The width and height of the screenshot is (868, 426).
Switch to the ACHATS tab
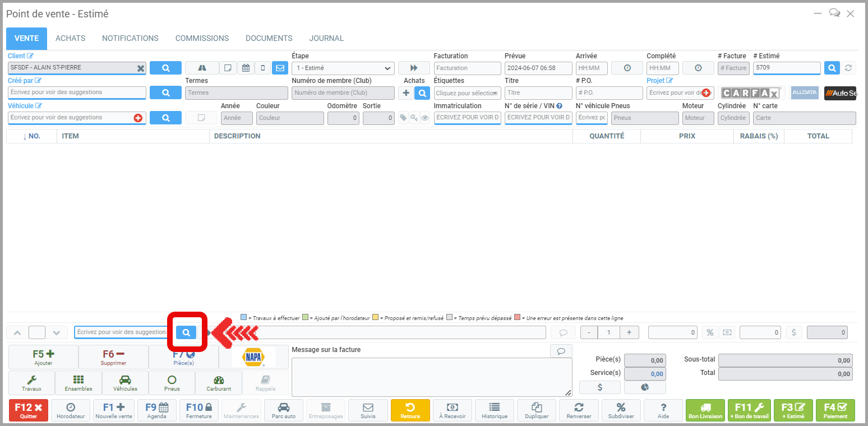pos(70,38)
